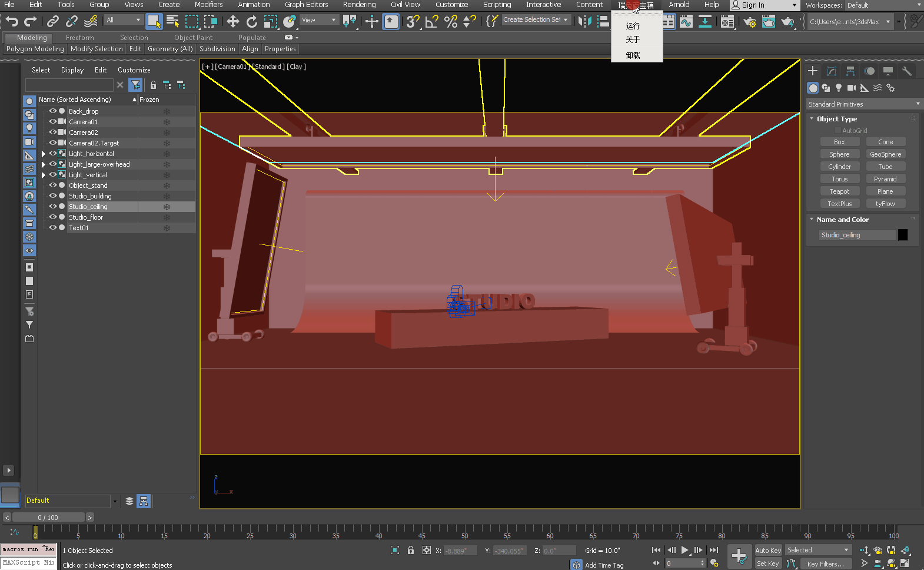Select the Rotate transform tool
Viewport: 924px width, 570px height.
[x=251, y=22]
